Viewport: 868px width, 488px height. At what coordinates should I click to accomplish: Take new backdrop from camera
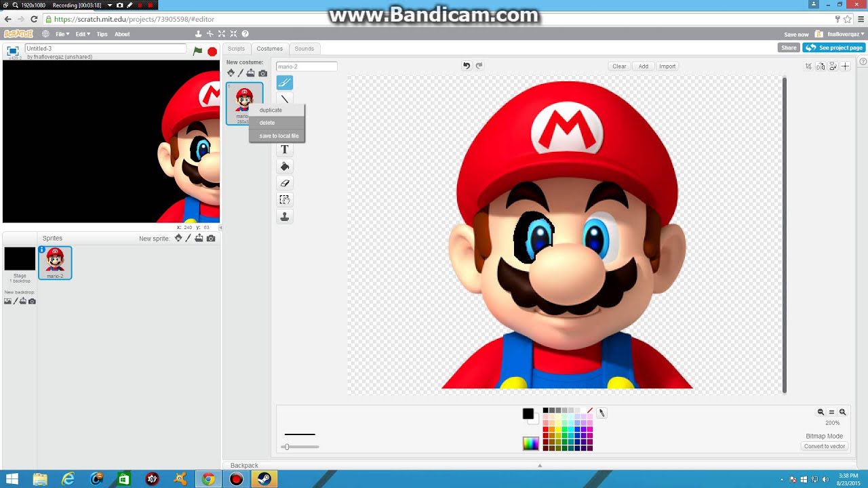pyautogui.click(x=32, y=301)
